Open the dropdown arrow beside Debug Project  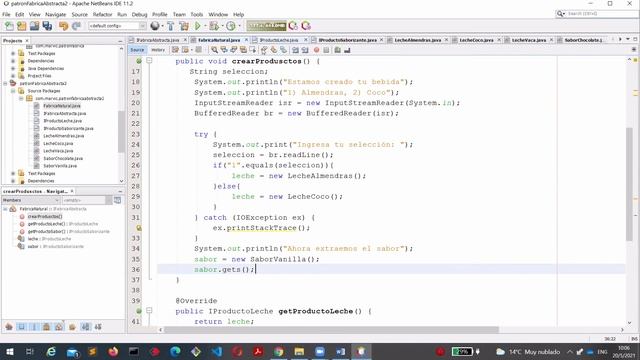(221, 26)
